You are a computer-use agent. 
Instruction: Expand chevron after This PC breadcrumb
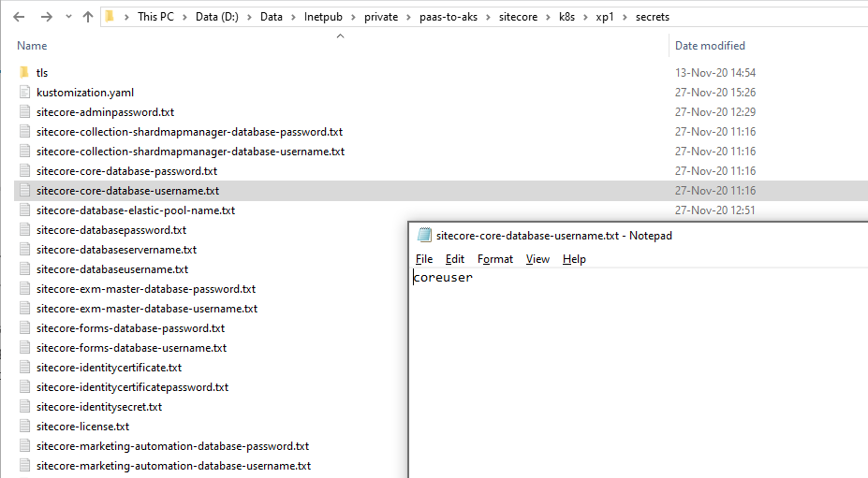point(184,17)
